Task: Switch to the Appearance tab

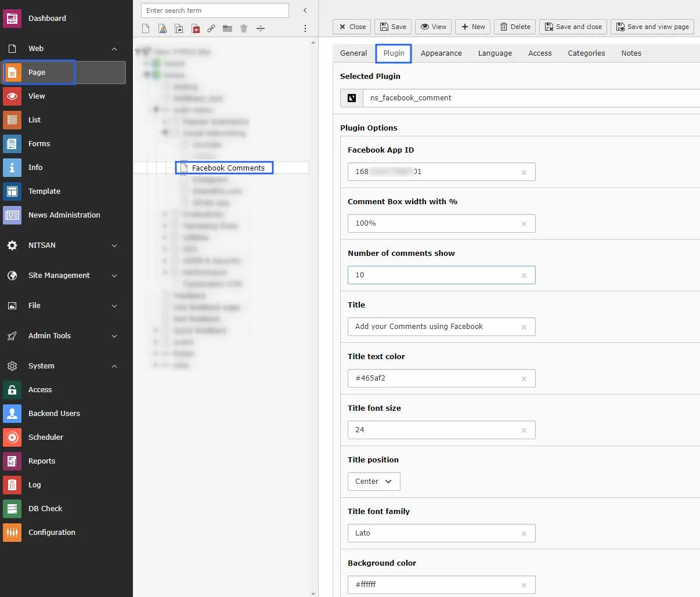Action: pos(441,53)
